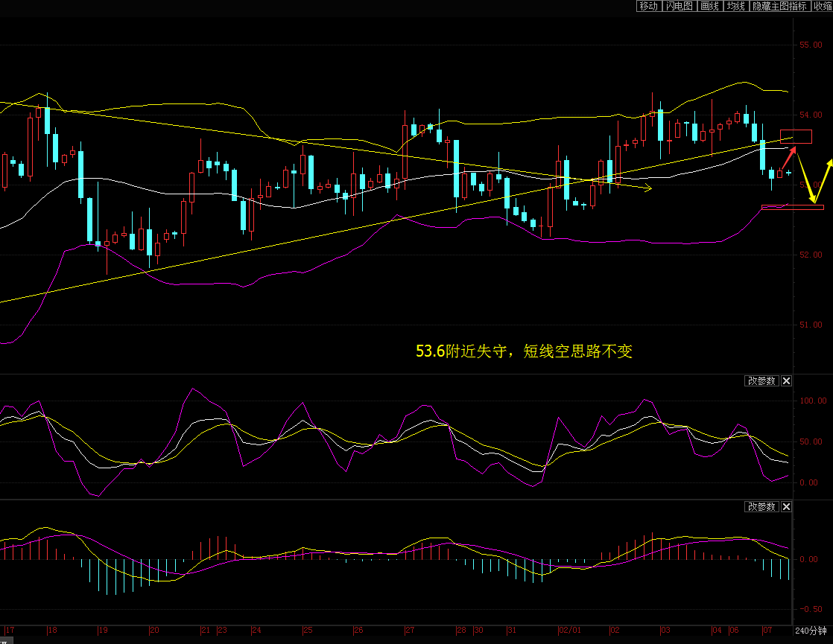The width and height of the screenshot is (833, 644).
Task: Toggle 隐藏主图指标 to hide main indicators
Action: (779, 6)
